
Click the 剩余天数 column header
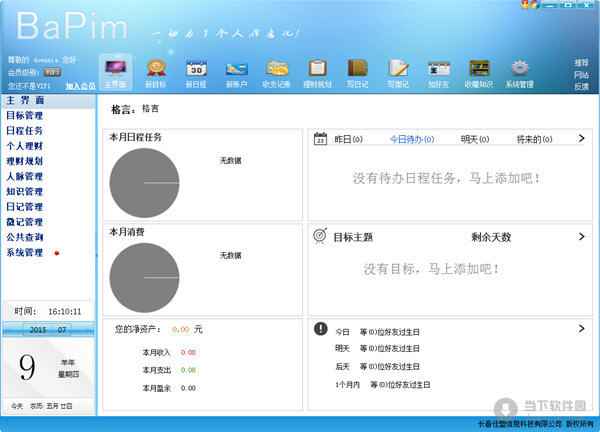(x=491, y=237)
